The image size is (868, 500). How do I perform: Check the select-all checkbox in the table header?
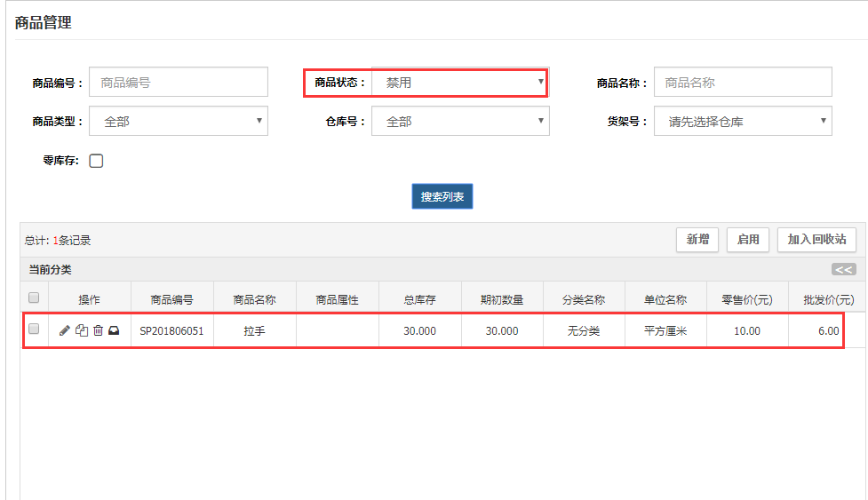click(34, 298)
